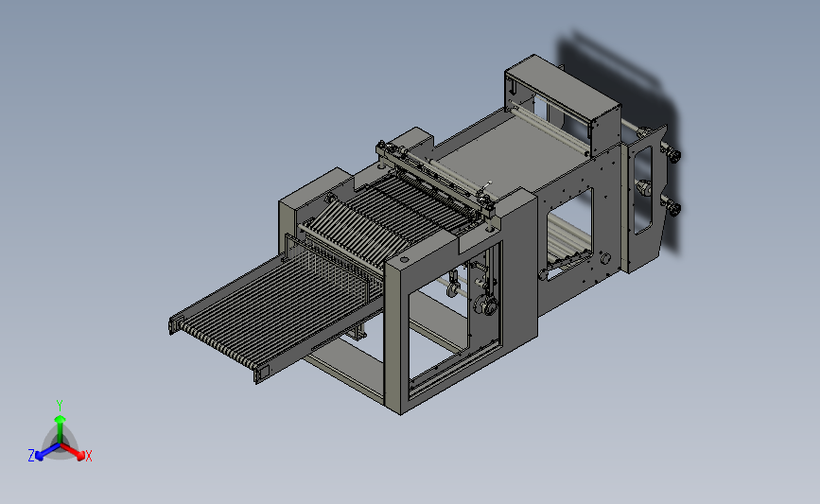Click the blue Z axis of the triad
The width and height of the screenshot is (820, 504).
48,452
